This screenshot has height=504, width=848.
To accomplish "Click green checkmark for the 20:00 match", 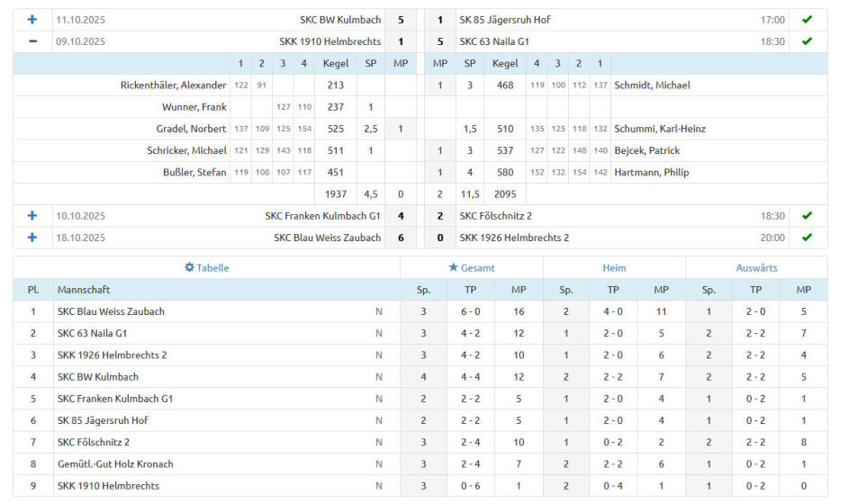I will click(807, 238).
